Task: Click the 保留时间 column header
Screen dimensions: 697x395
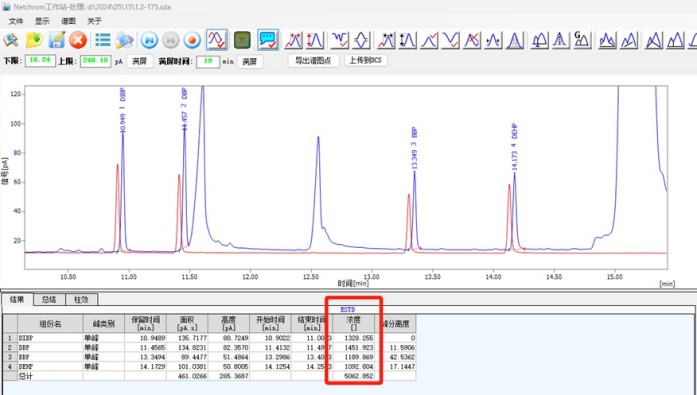Action: (145, 324)
